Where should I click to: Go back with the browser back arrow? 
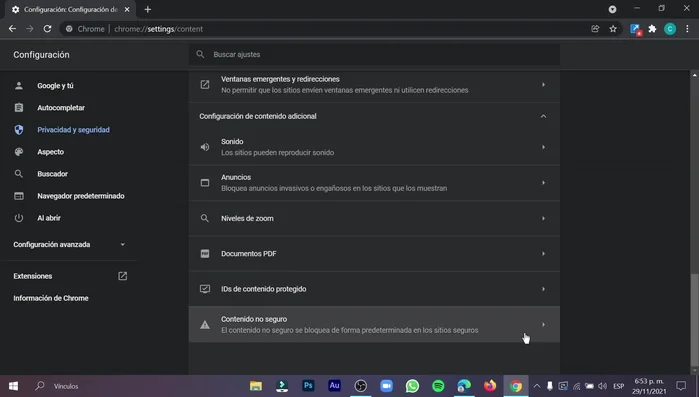click(12, 29)
